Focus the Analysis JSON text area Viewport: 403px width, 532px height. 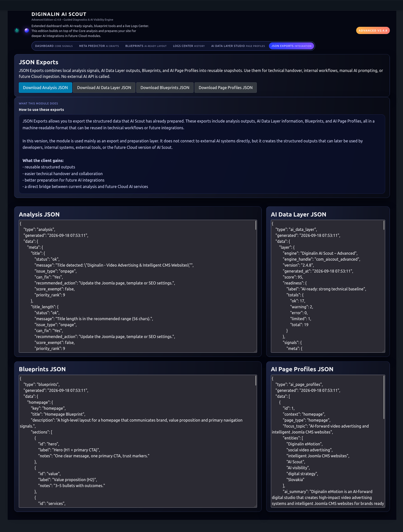click(138, 286)
